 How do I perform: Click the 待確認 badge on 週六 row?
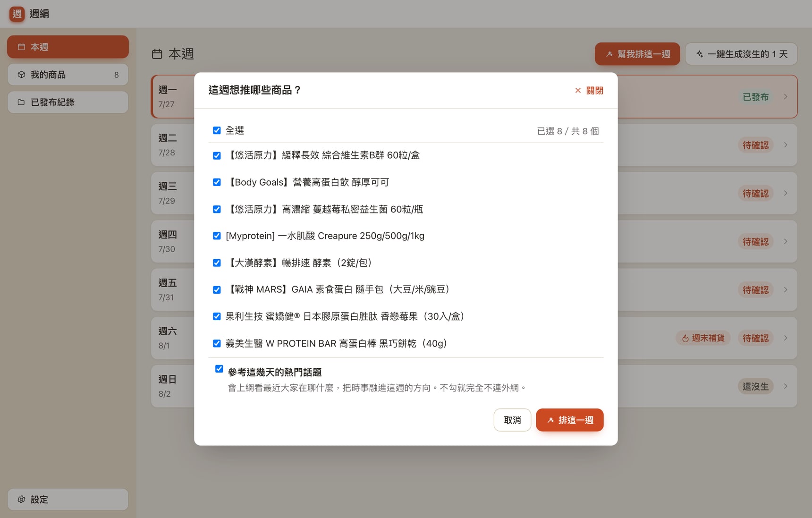(755, 338)
